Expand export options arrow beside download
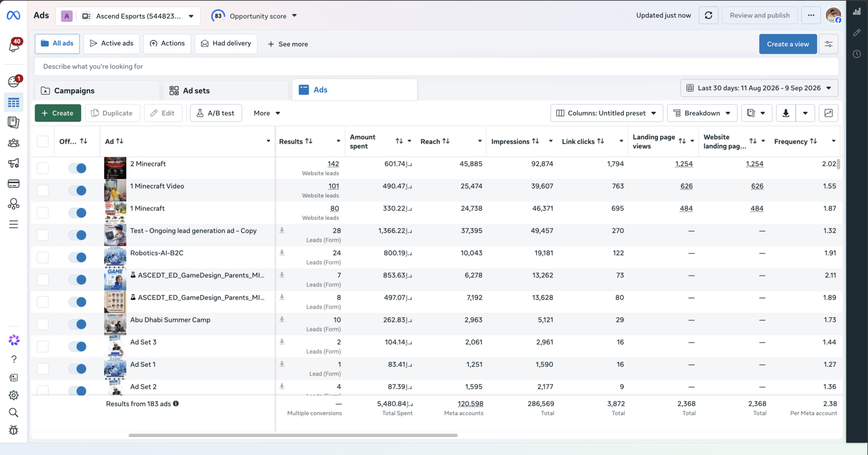 click(805, 113)
